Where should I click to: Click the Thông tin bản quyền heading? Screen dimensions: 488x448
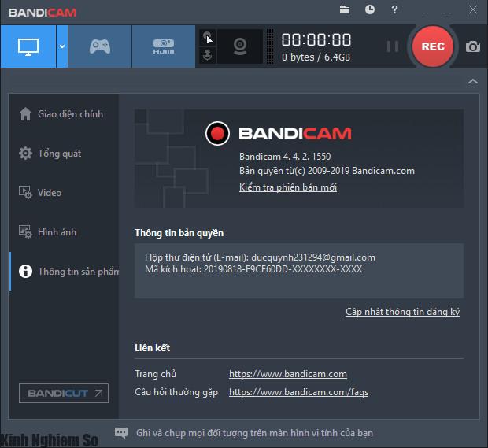coord(179,233)
